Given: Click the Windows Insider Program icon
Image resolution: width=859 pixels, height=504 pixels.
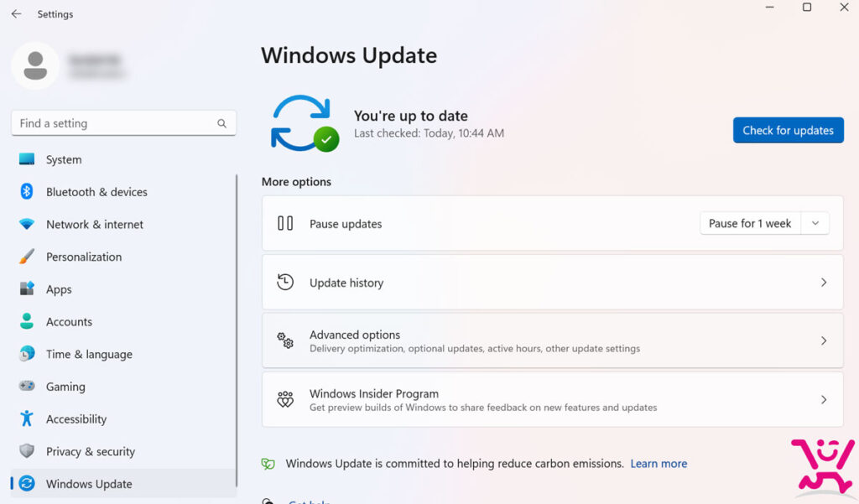Looking at the screenshot, I should click(x=285, y=399).
